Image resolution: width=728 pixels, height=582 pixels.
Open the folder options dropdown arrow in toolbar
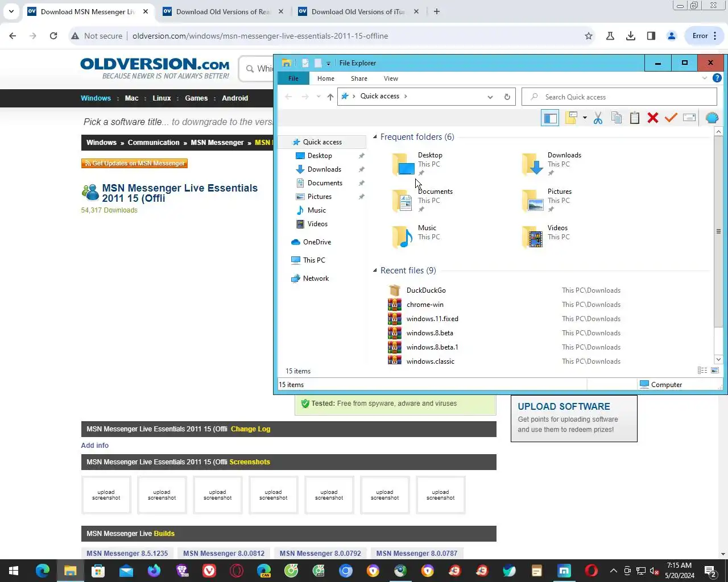click(585, 118)
